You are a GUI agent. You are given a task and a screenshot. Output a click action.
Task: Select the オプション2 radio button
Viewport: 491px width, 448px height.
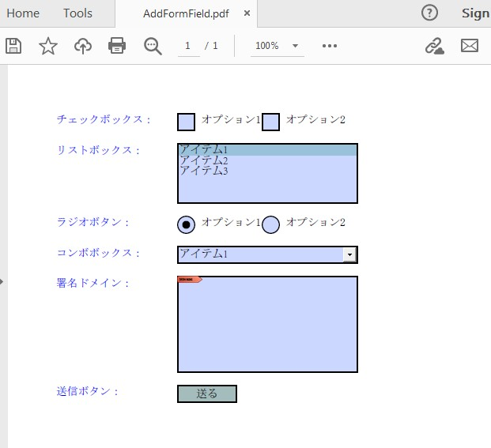pos(270,224)
